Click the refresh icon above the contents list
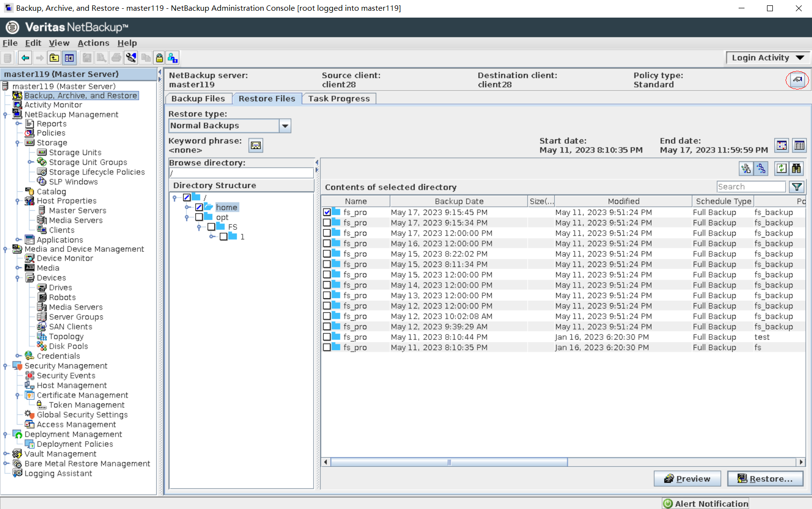The image size is (812, 509). tap(781, 169)
